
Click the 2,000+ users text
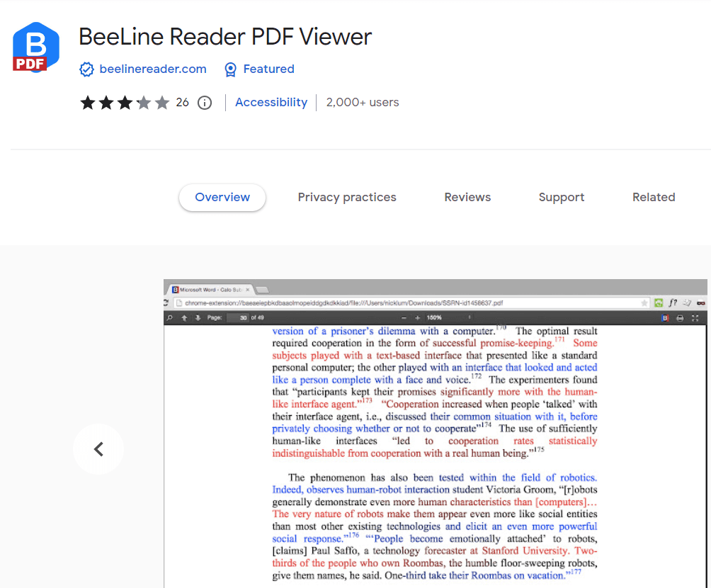point(363,103)
